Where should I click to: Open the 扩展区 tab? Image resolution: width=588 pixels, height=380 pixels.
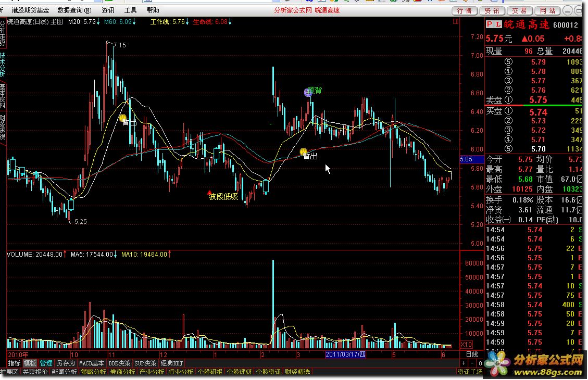[x=9, y=372]
